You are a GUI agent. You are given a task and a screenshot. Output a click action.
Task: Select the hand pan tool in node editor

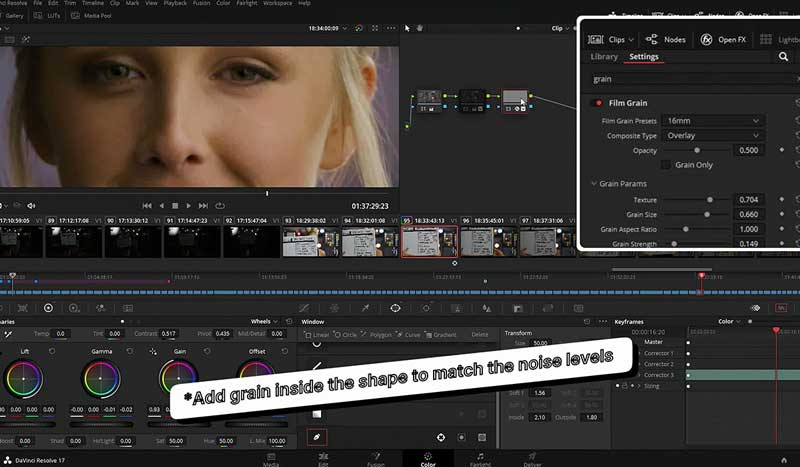tap(419, 28)
